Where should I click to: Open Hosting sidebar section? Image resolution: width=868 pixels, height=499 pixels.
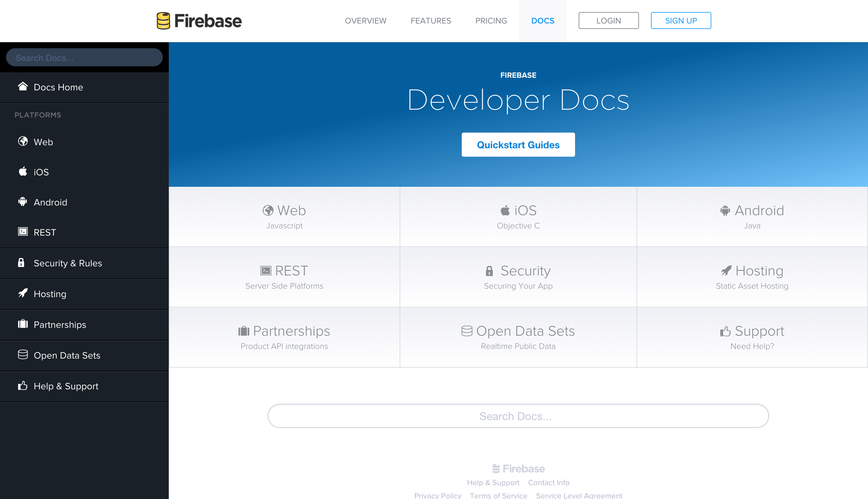click(84, 294)
